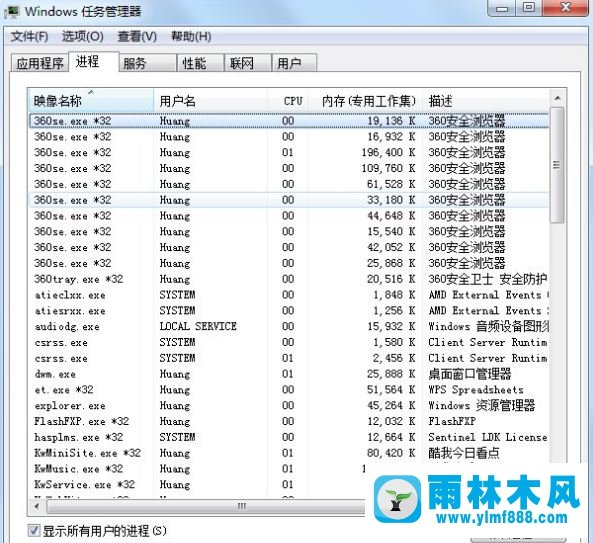Click the 360安全卫士 安全防护 description

488,279
